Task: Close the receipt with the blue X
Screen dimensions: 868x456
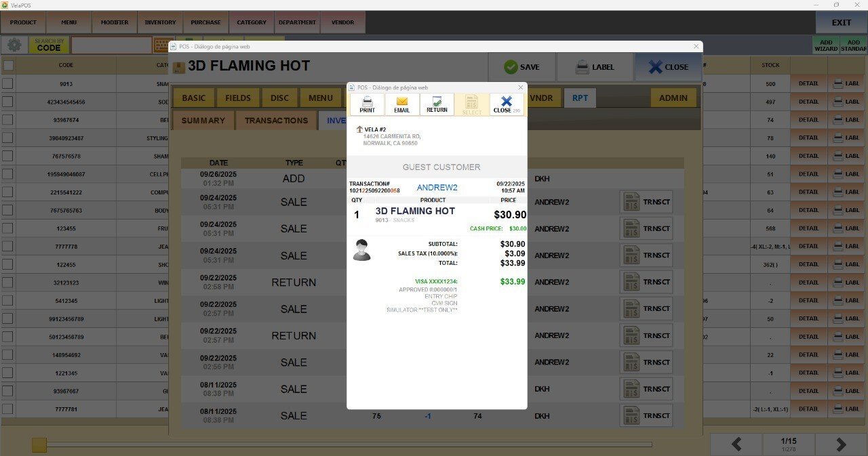Action: point(506,104)
